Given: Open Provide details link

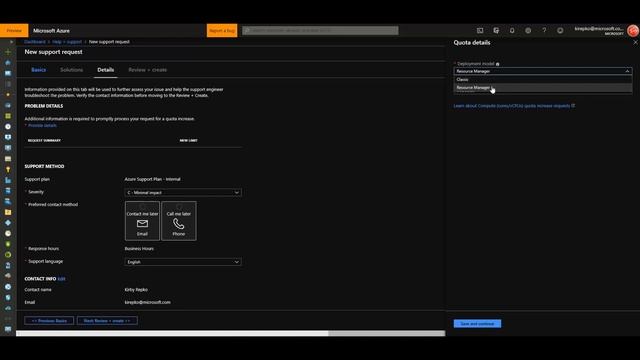Looking at the screenshot, I should coord(42,126).
